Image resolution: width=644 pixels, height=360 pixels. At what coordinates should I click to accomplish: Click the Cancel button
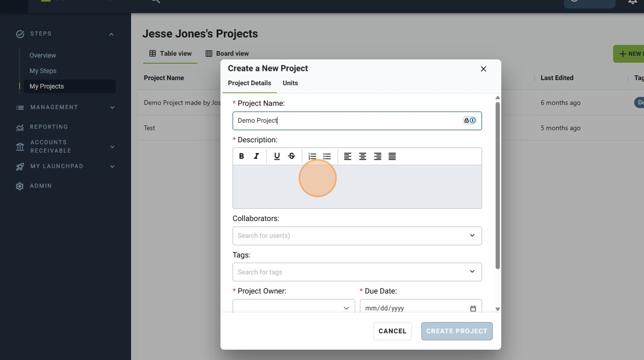(x=392, y=331)
